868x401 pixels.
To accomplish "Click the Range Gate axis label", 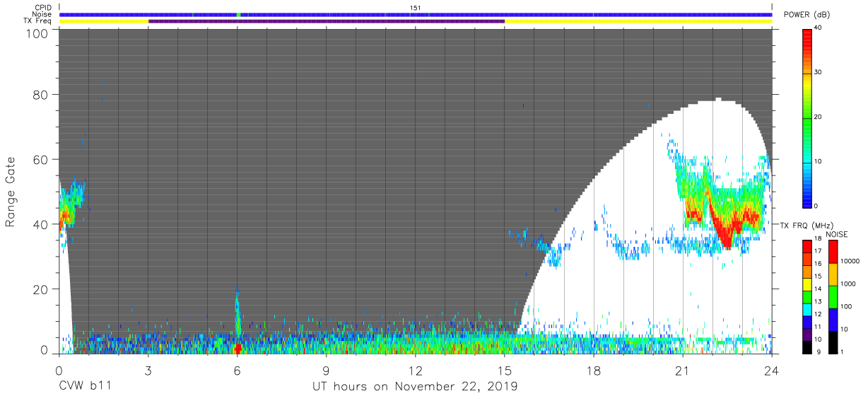I will 11,192.
